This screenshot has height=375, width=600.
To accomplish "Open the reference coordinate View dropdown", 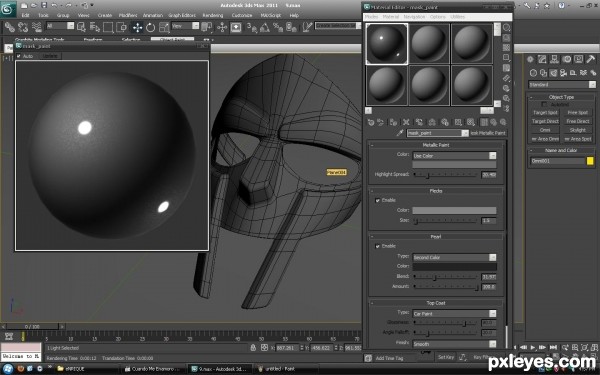I will pyautogui.click(x=185, y=26).
